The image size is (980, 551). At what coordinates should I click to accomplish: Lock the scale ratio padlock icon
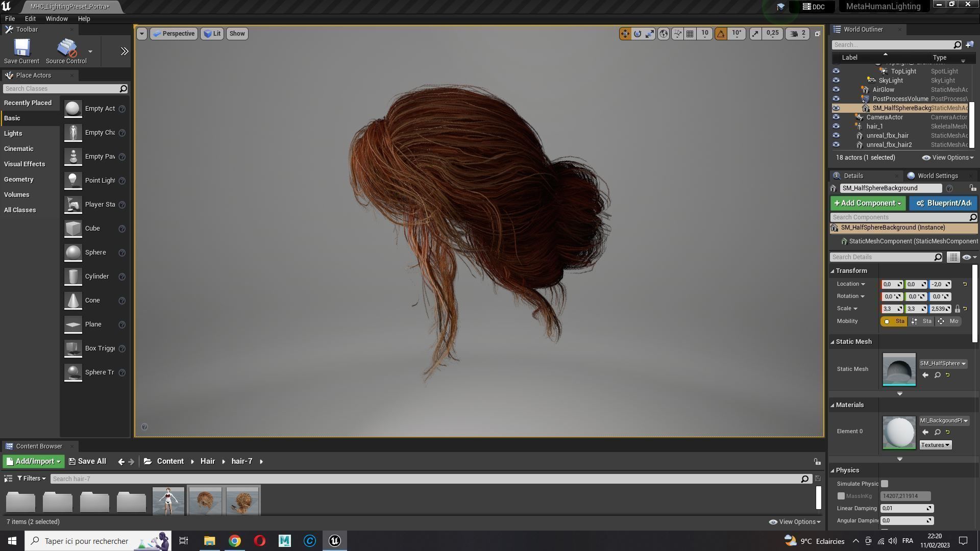[x=958, y=309]
